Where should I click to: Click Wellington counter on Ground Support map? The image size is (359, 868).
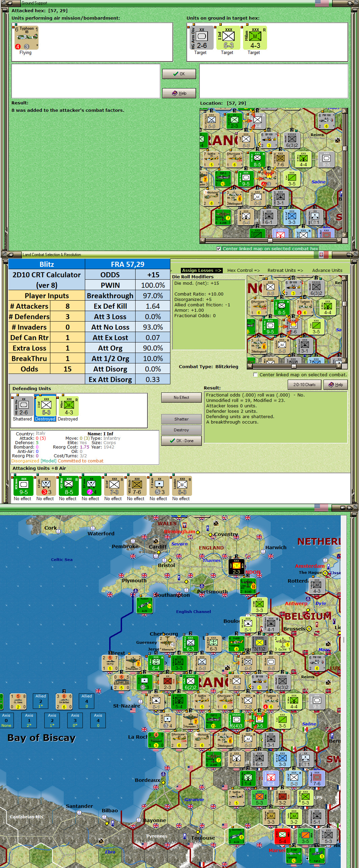[234, 198]
